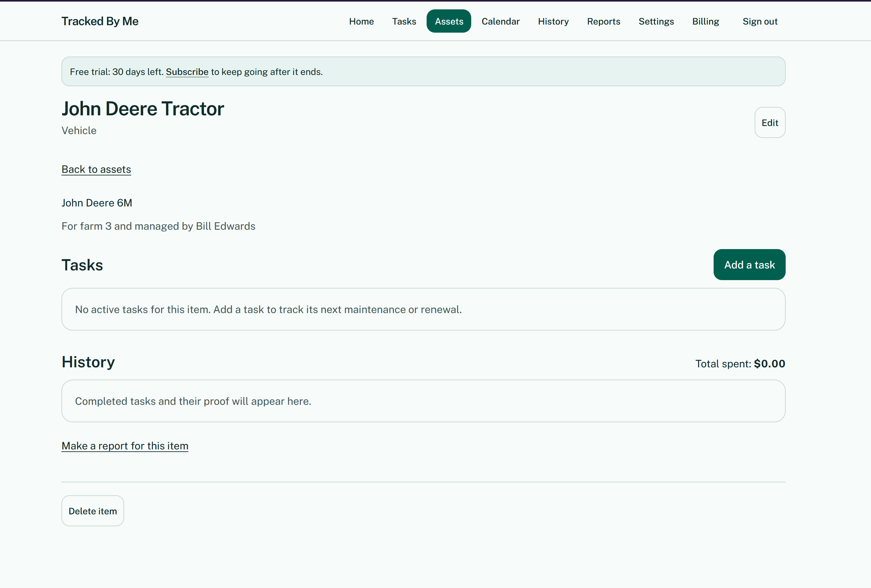This screenshot has width=871, height=588.
Task: Select the John Deere Tractor heading
Action: point(143,109)
